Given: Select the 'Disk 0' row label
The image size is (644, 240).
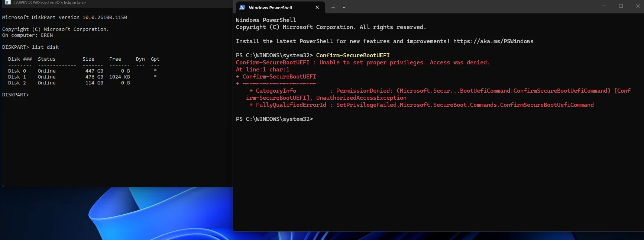Looking at the screenshot, I should pos(17,71).
